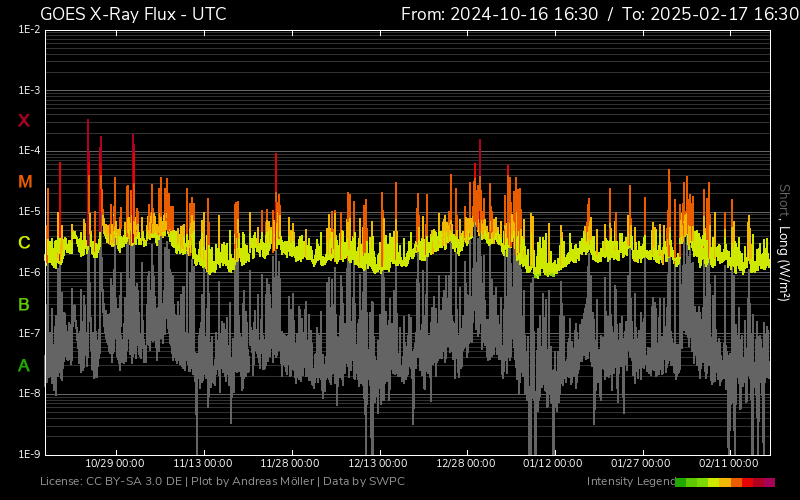
Task: Select the green A flare class label
Action: 24,366
